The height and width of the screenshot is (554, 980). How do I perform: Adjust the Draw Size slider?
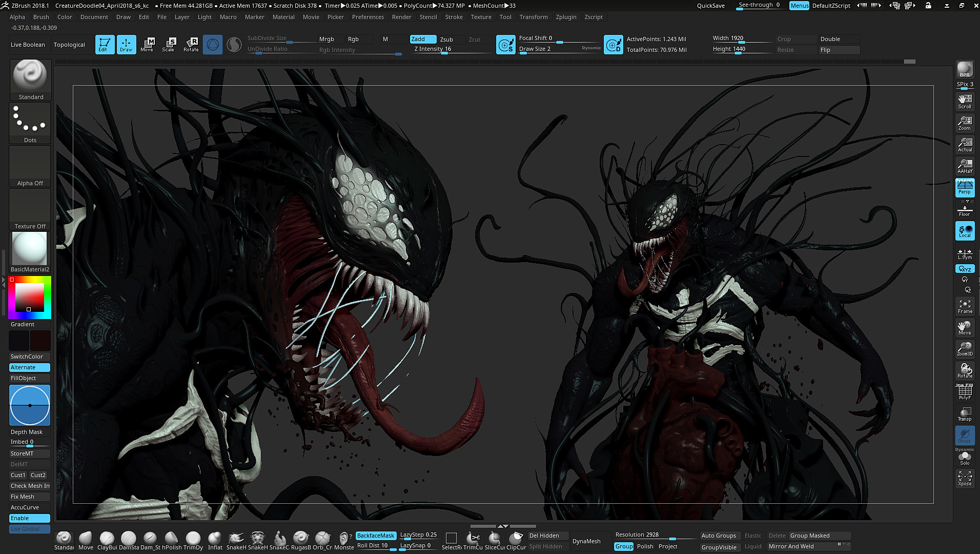559,49
